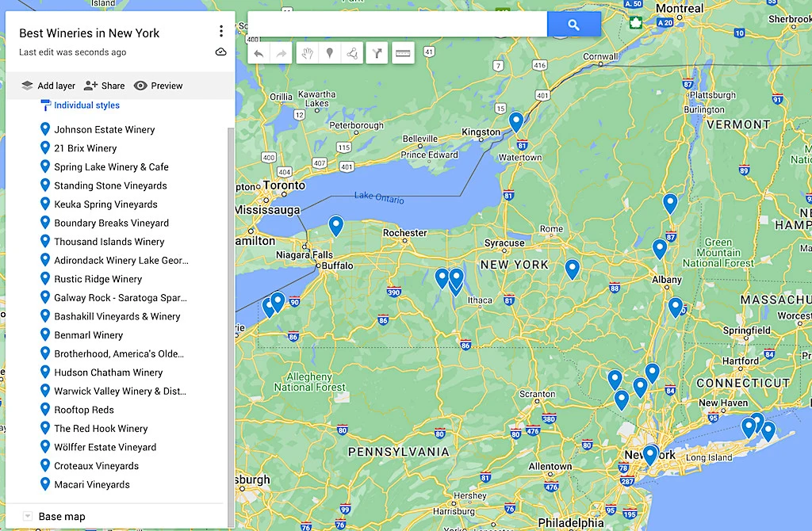Select the Measure distances ruler tool
The height and width of the screenshot is (531, 812).
(403, 53)
